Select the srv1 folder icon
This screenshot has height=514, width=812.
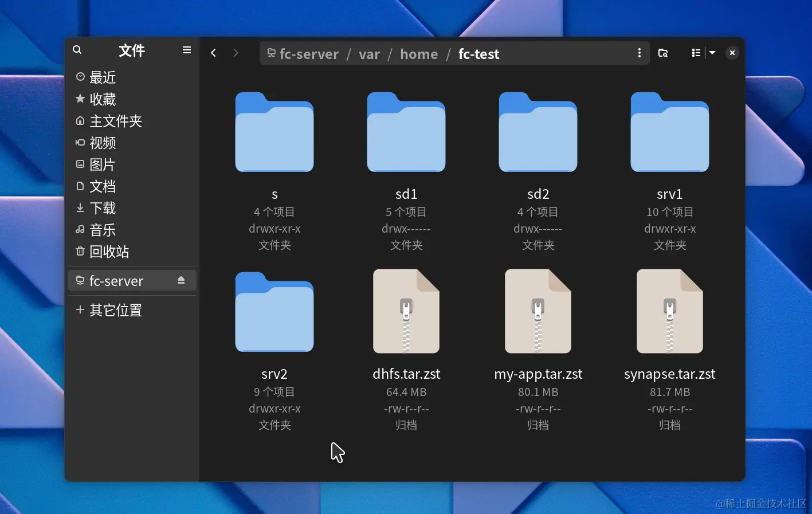pyautogui.click(x=670, y=132)
